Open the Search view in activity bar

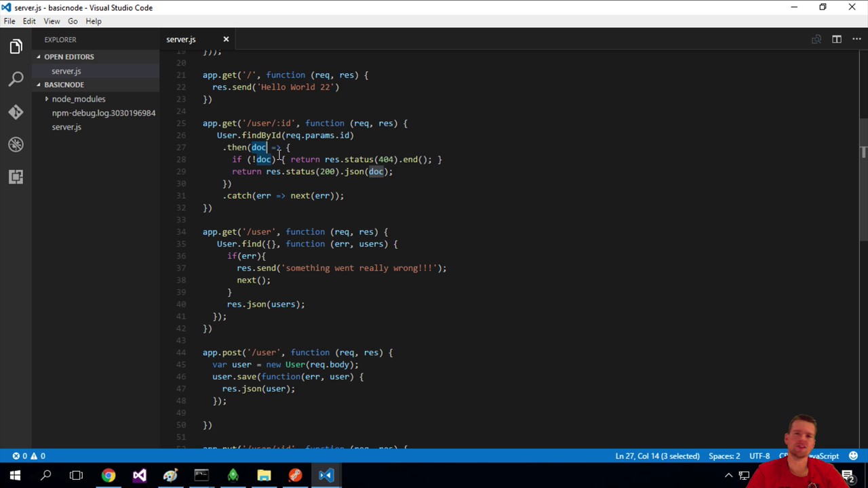tap(16, 79)
